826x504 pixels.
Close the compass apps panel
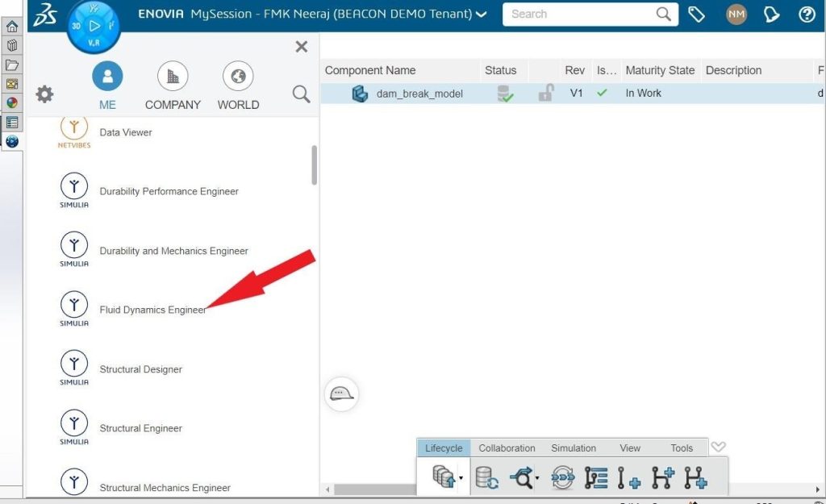coord(302,46)
